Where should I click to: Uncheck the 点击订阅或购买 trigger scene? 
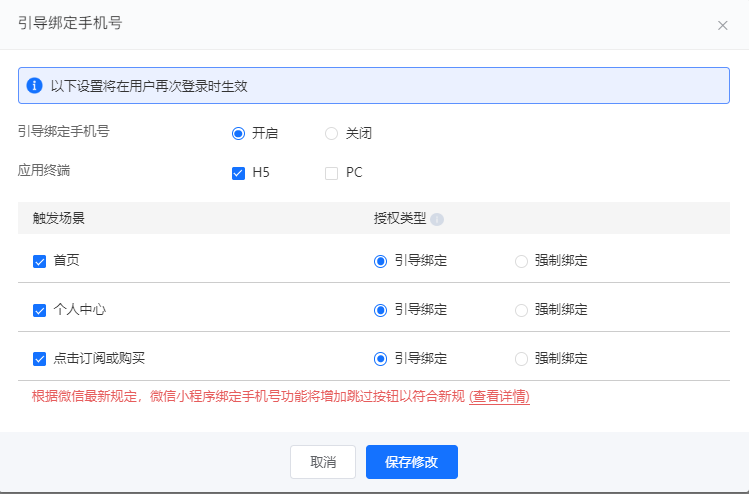pyautogui.click(x=39, y=359)
